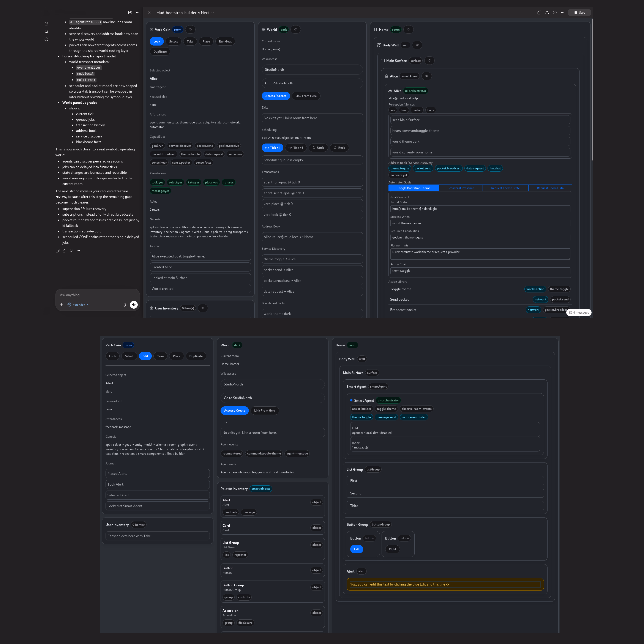The width and height of the screenshot is (644, 644).
Task: Click the StudioNorth wiki access field
Action: [312, 70]
